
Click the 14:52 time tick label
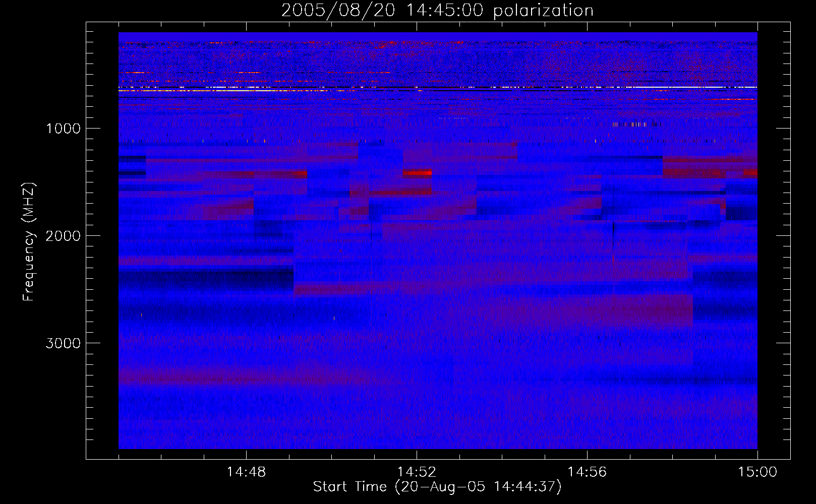(417, 472)
